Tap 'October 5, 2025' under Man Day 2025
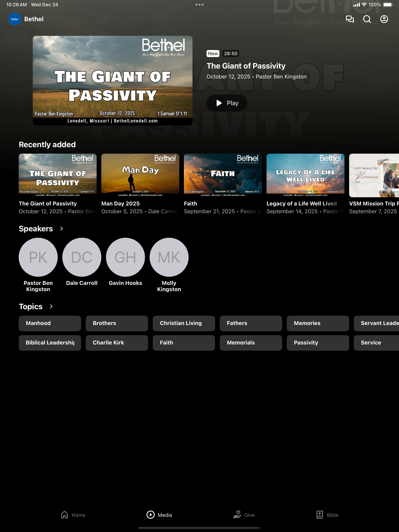 click(122, 211)
